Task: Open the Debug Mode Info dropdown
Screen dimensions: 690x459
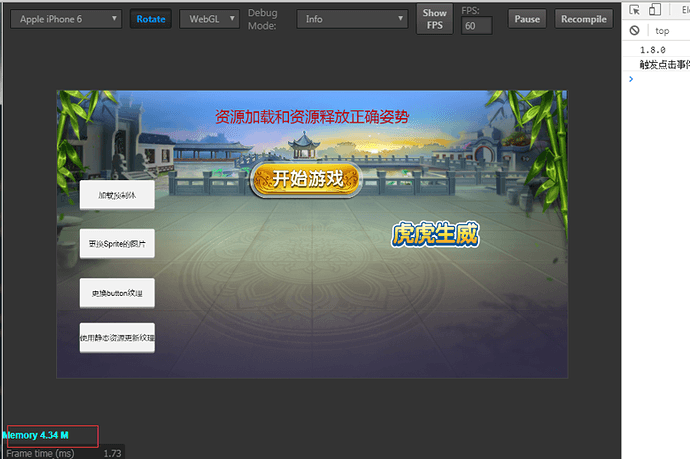Action: pyautogui.click(x=352, y=19)
